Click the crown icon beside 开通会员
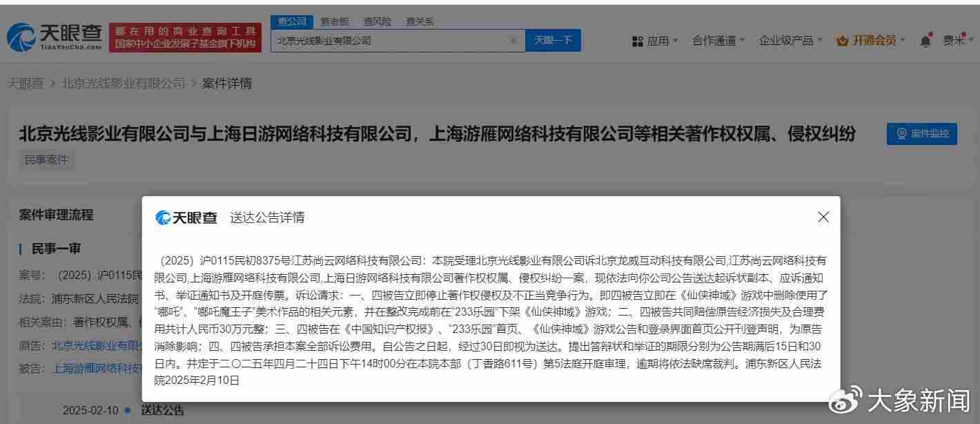 842,41
